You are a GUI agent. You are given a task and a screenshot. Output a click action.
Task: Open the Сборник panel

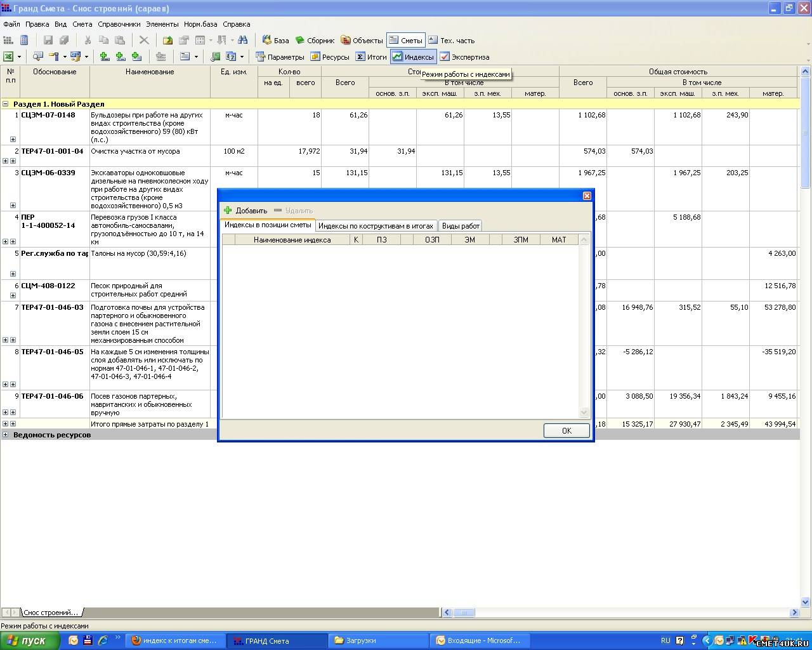click(x=315, y=41)
